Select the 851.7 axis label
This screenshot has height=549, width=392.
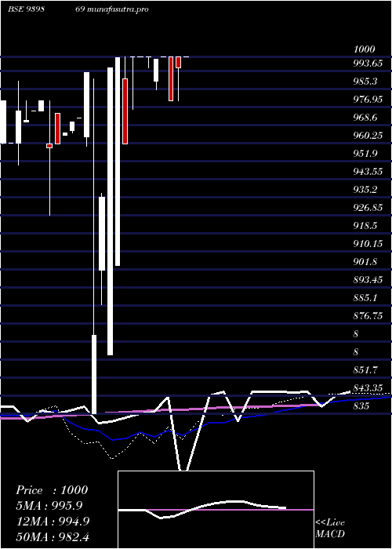(365, 369)
